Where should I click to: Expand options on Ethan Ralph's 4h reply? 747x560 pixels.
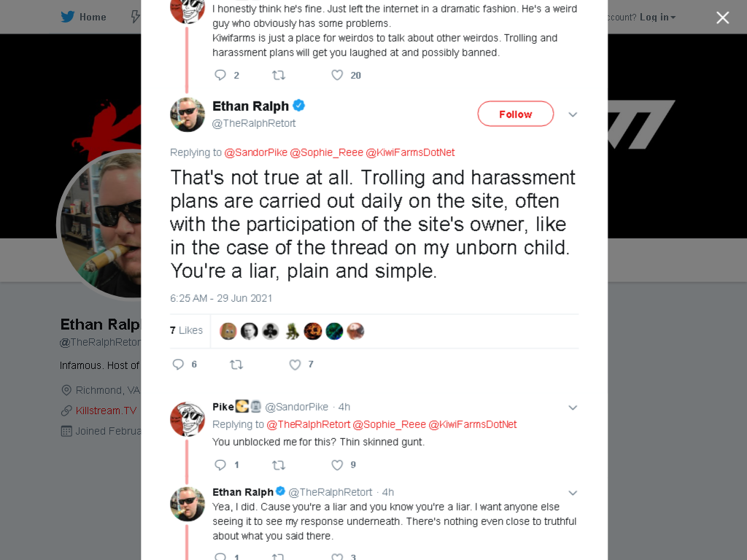click(x=573, y=493)
